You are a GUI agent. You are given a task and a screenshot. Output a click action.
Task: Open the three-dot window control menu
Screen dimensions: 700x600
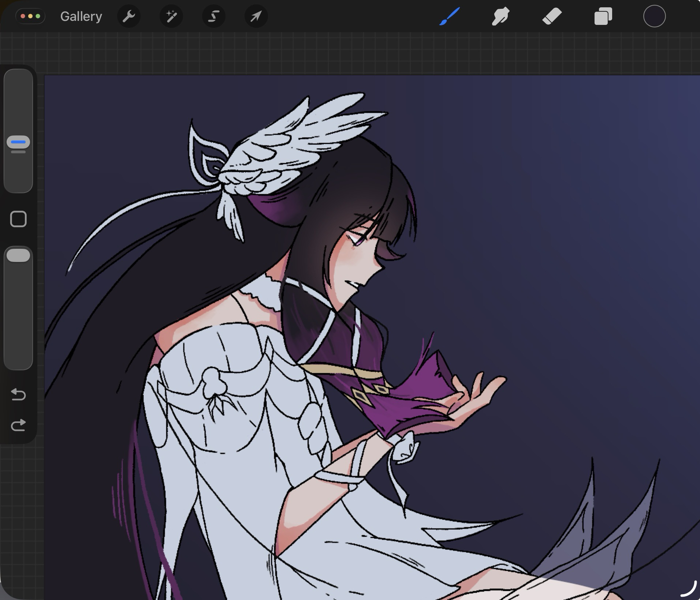30,16
